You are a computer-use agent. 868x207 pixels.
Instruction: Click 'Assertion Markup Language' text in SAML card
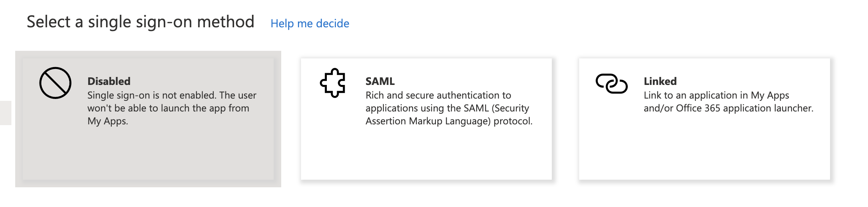428,121
